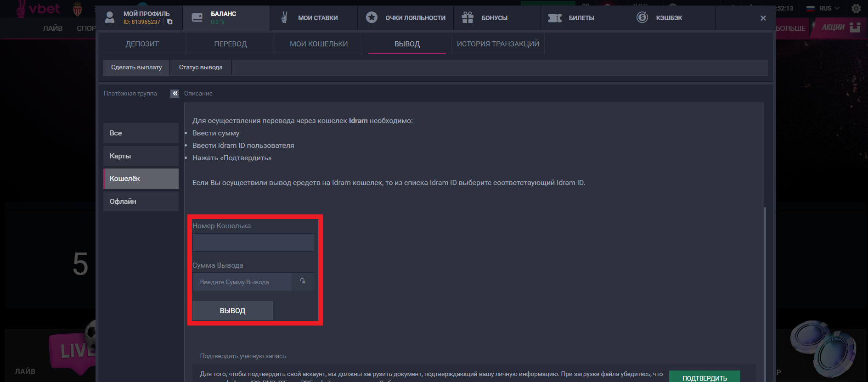Click the Платёжная группа label
868x382 pixels.
pos(130,93)
